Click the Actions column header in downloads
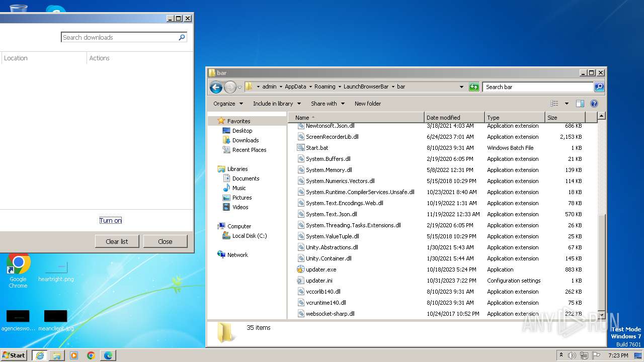 click(99, 58)
